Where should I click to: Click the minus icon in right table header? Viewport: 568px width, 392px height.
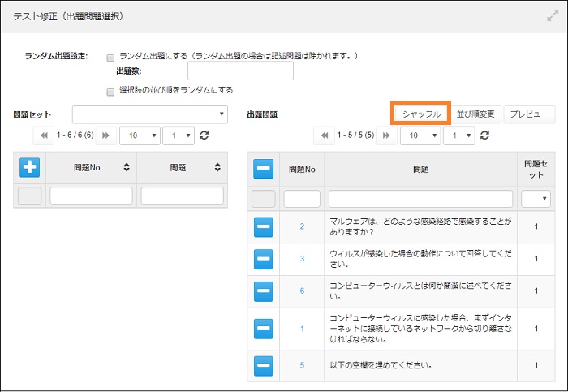click(263, 169)
